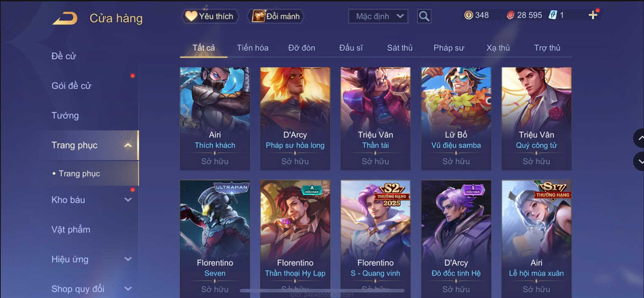Image resolution: width=644 pixels, height=298 pixels.
Task: Click the red gem currency icon
Action: tap(510, 15)
